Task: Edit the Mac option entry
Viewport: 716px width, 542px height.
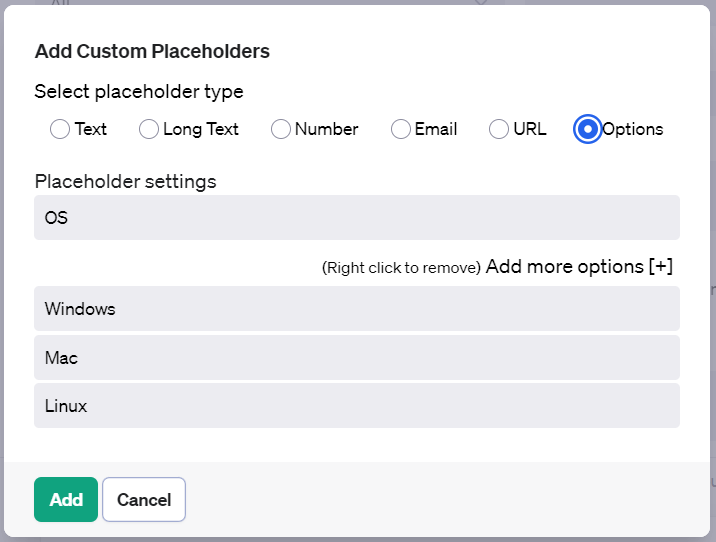Action: click(x=357, y=358)
